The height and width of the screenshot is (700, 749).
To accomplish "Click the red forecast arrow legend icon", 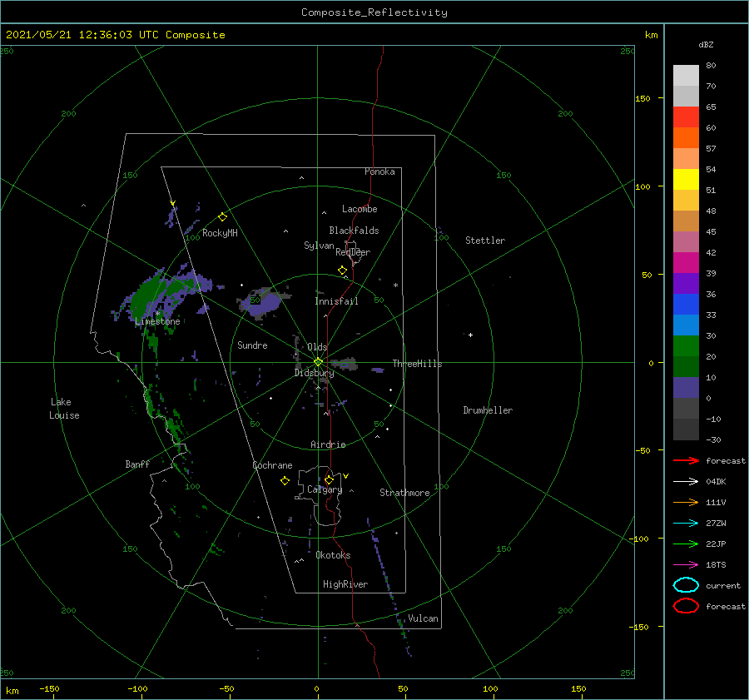I will click(x=686, y=460).
